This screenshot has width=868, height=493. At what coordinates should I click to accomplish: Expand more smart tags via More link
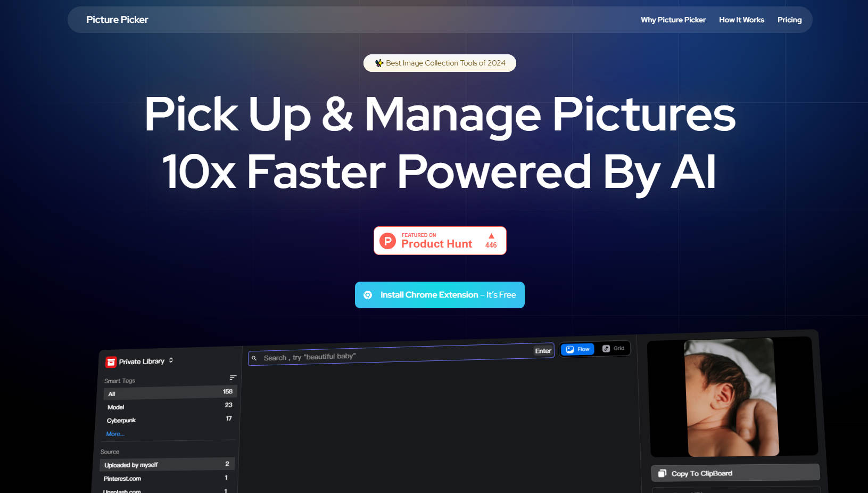115,434
